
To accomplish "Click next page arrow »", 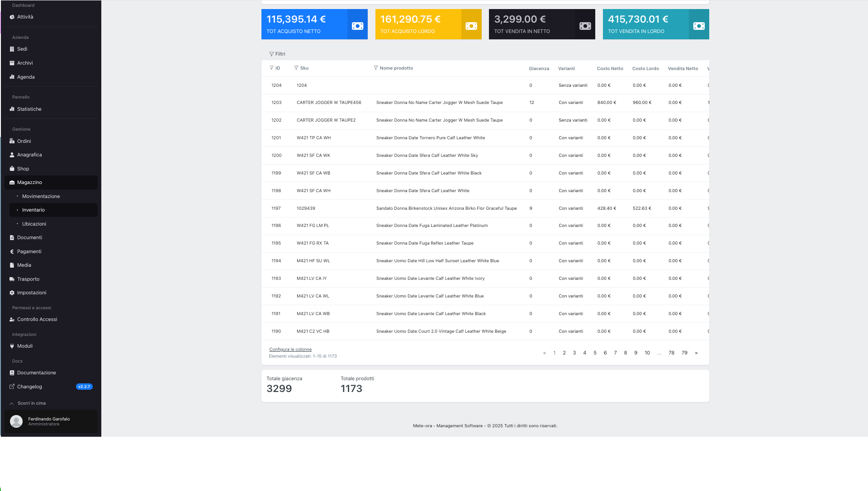I will [696, 353].
